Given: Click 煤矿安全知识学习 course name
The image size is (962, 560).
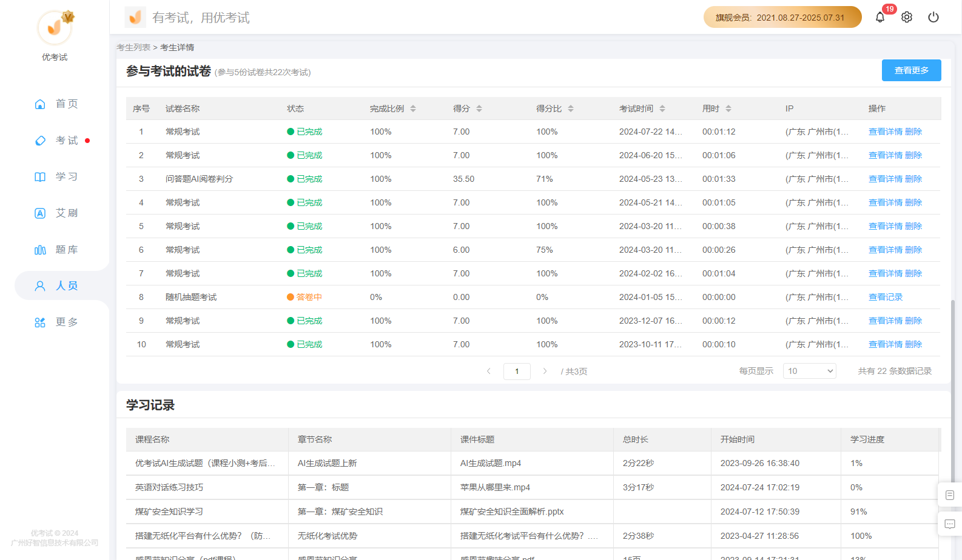Looking at the screenshot, I should (x=169, y=512).
